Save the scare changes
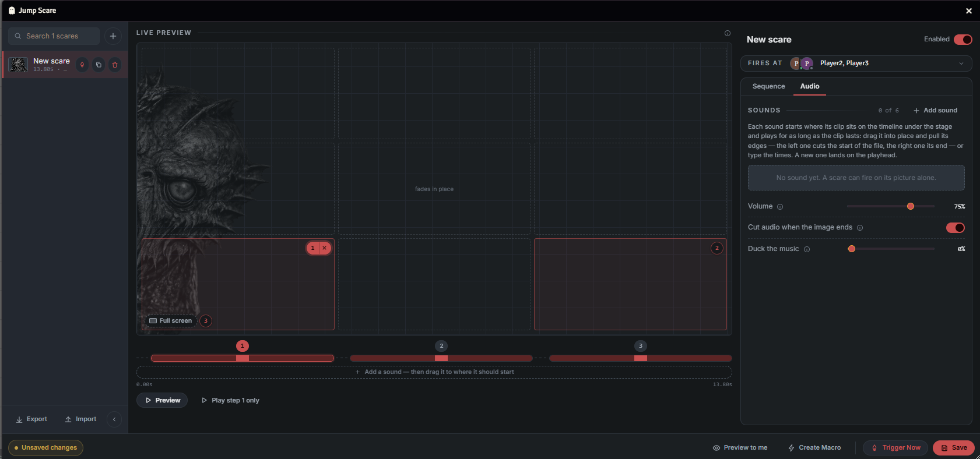The height and width of the screenshot is (459, 980). tap(954, 448)
